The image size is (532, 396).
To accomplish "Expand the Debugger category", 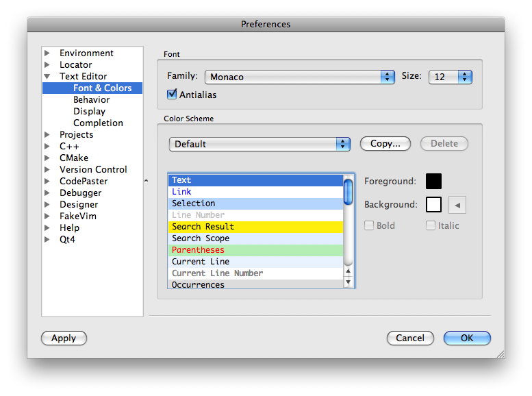I will tap(47, 193).
